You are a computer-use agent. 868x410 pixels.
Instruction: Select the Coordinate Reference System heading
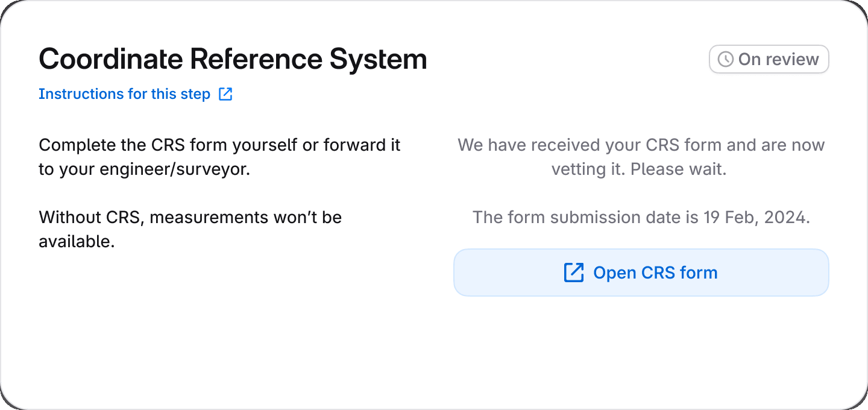(233, 59)
